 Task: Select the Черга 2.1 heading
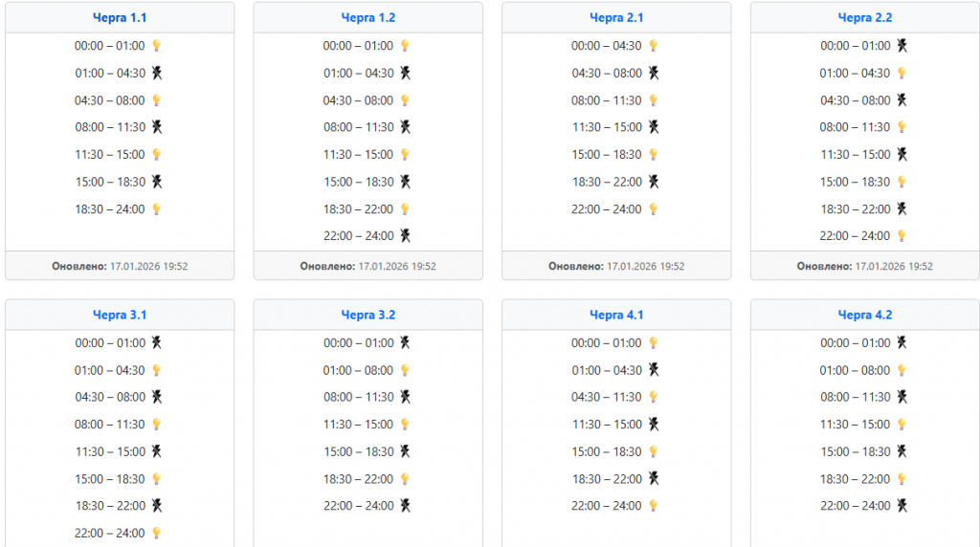pos(616,17)
